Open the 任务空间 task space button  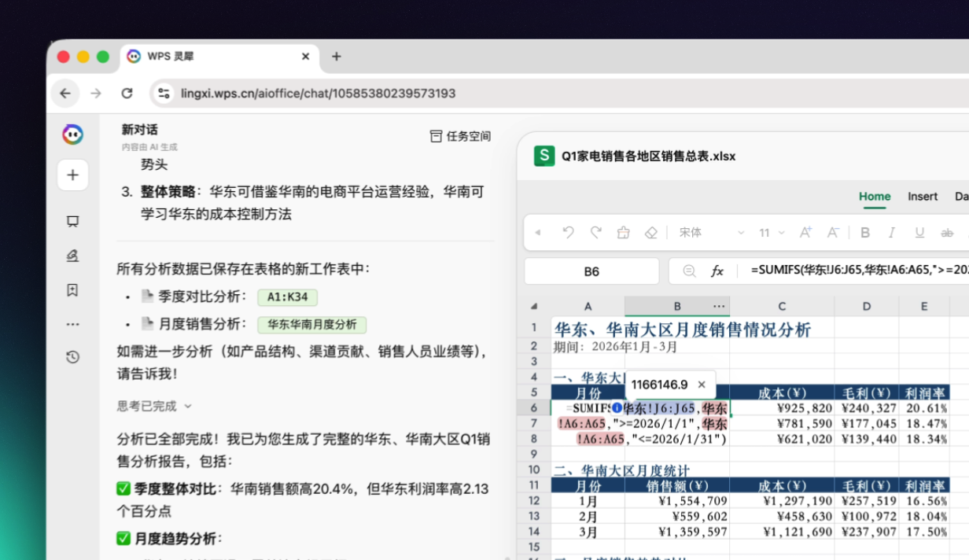(x=460, y=136)
